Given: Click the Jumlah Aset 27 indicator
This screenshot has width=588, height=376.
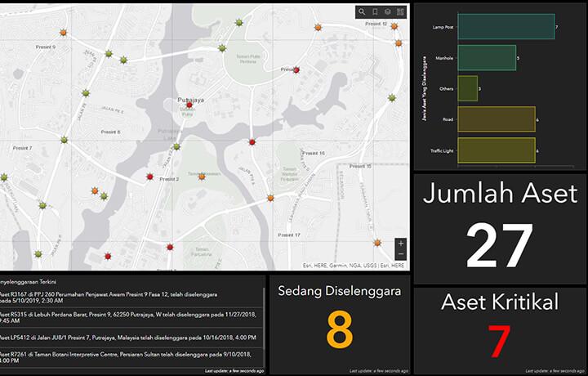Looking at the screenshot, I should coord(500,228).
